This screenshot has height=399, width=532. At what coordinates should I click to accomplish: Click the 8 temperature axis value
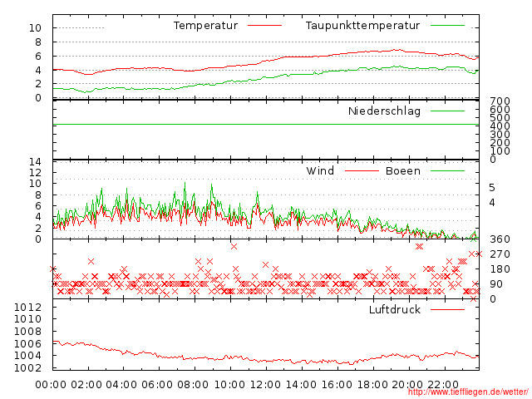click(x=38, y=42)
